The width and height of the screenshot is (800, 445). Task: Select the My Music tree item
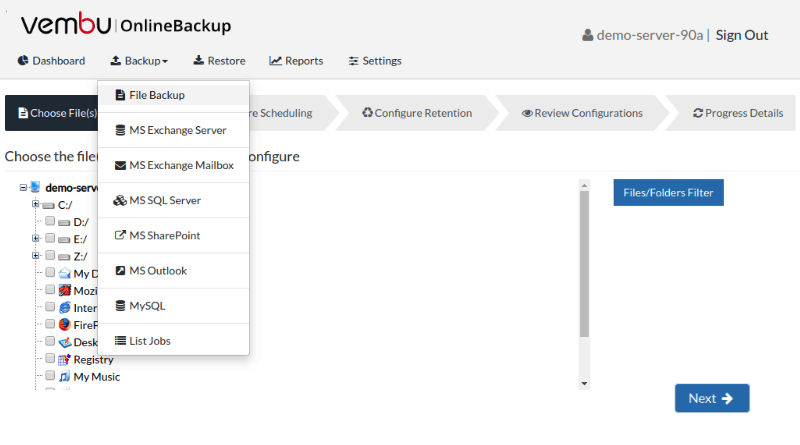click(x=97, y=377)
